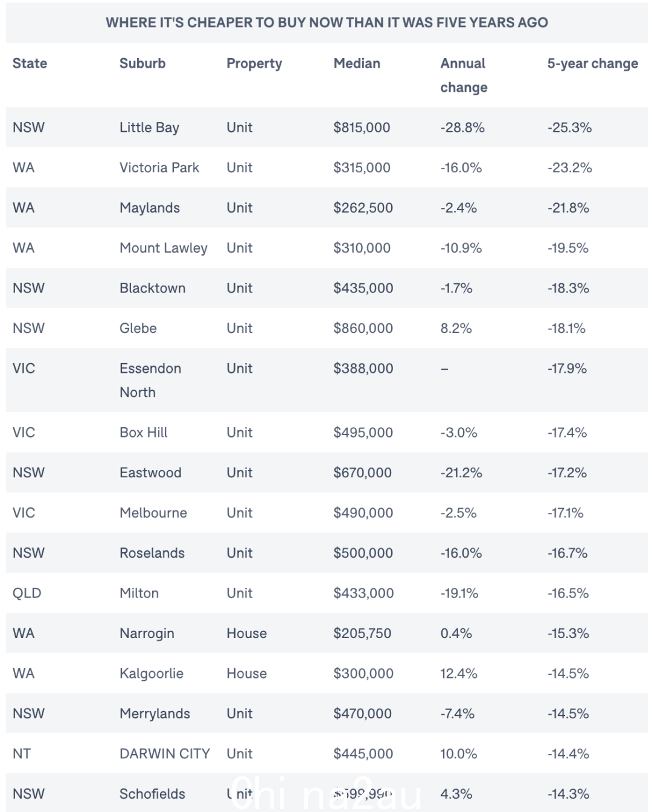Click the Annual change column header
The image size is (652, 812).
click(464, 76)
